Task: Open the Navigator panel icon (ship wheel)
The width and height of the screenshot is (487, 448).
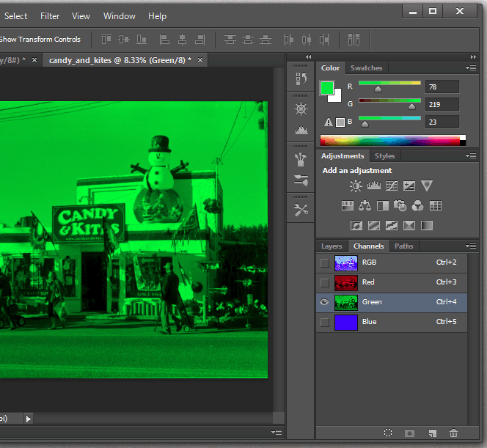Action: coord(301,109)
